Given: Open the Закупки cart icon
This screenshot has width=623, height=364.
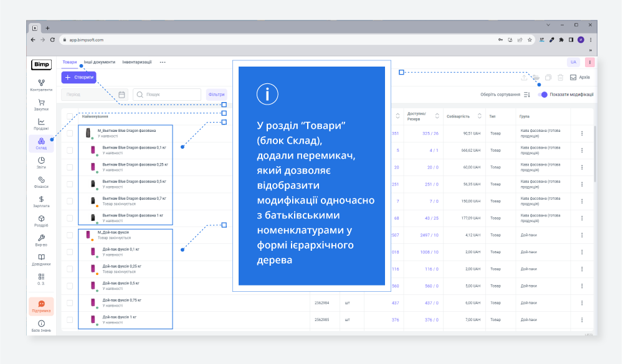Looking at the screenshot, I should point(41,104).
